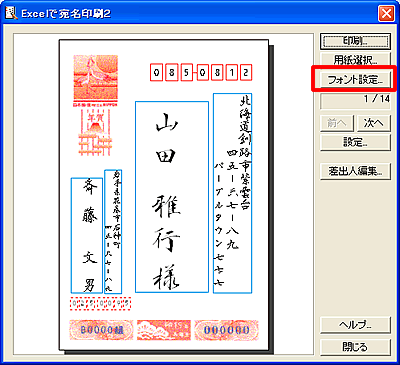Viewport: 400px width, 365px height.
Task: Click the red postage stamp image
Action: coord(96,80)
